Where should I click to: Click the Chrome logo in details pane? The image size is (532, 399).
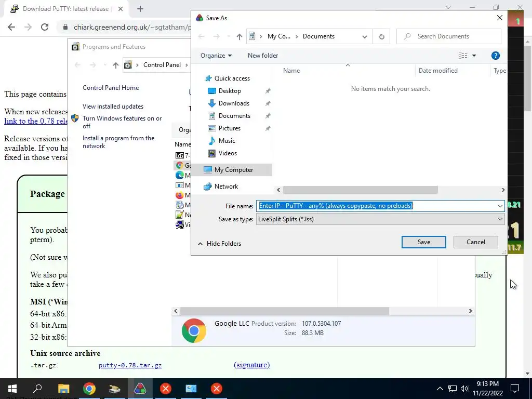pos(194,330)
